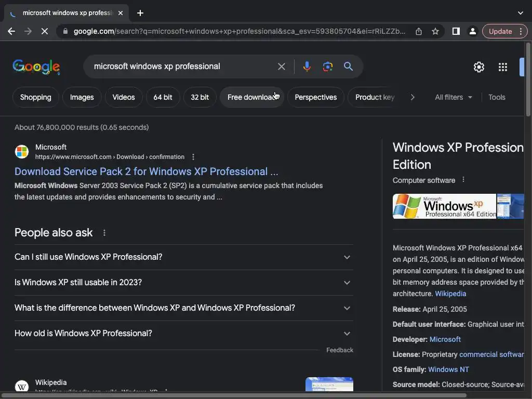The width and height of the screenshot is (532, 399).
Task: Click the share page icon in address bar
Action: point(419,31)
